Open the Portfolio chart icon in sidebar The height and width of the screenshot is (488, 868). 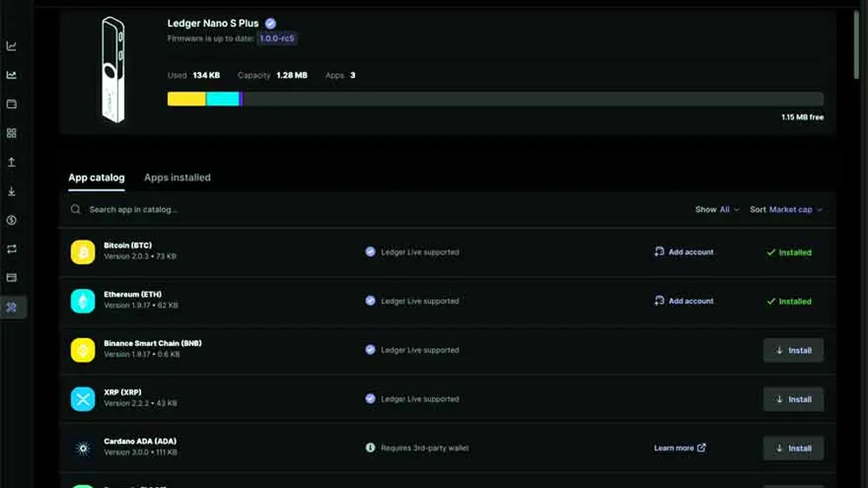coord(11,46)
